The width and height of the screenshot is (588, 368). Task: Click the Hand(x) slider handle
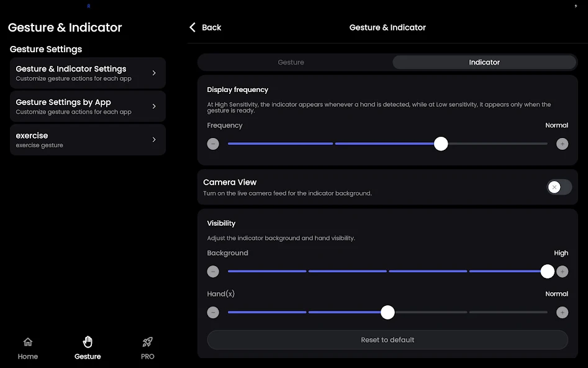387,312
